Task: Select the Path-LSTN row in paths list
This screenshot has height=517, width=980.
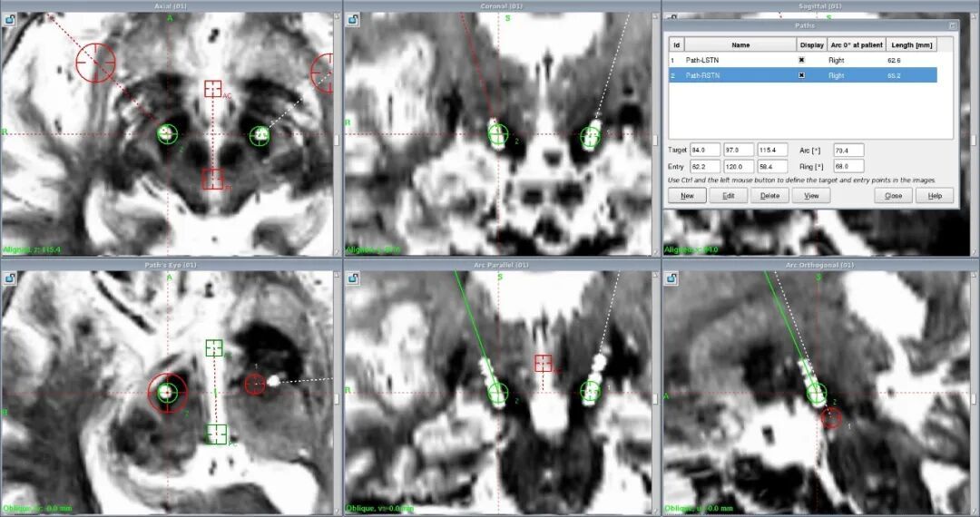Action: 740,60
